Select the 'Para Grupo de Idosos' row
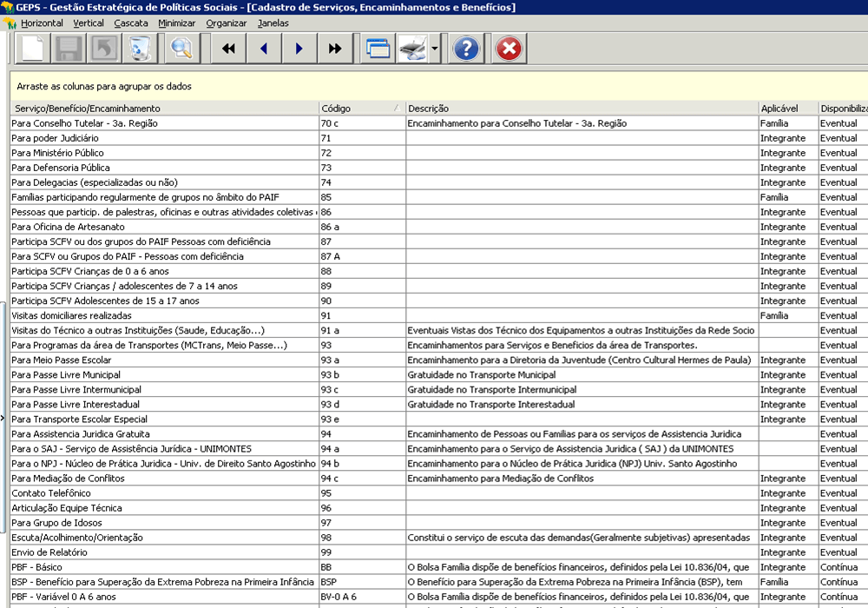The height and width of the screenshot is (608, 868). pos(439,523)
